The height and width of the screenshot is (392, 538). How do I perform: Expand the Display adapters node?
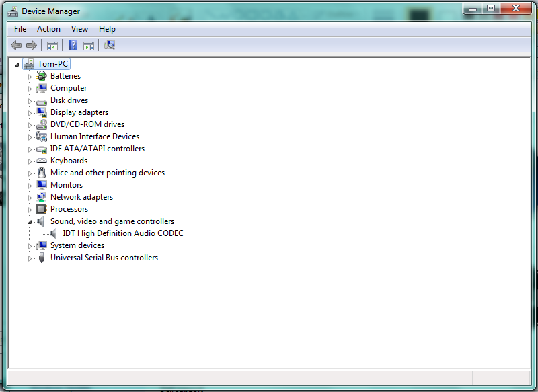(30, 113)
